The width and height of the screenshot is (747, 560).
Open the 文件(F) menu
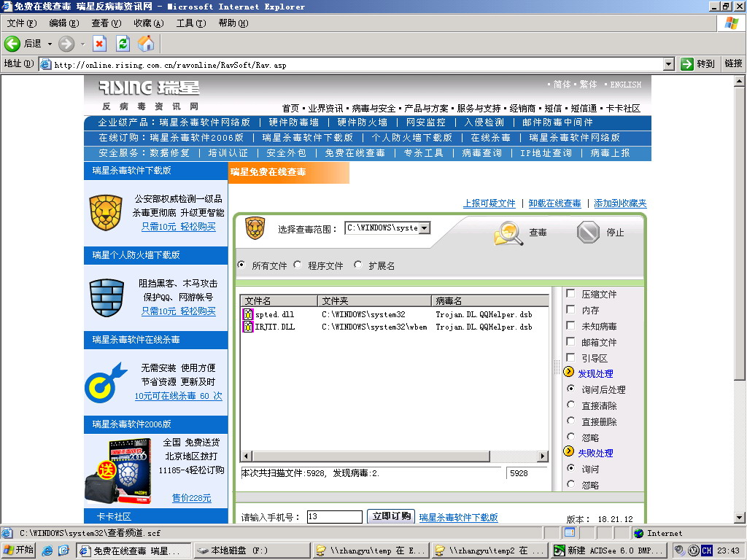point(22,23)
